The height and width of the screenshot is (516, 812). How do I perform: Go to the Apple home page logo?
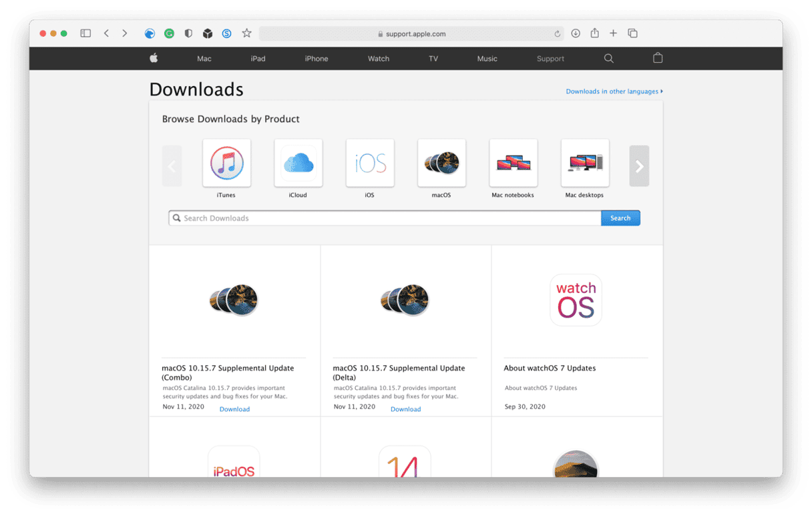tap(154, 58)
